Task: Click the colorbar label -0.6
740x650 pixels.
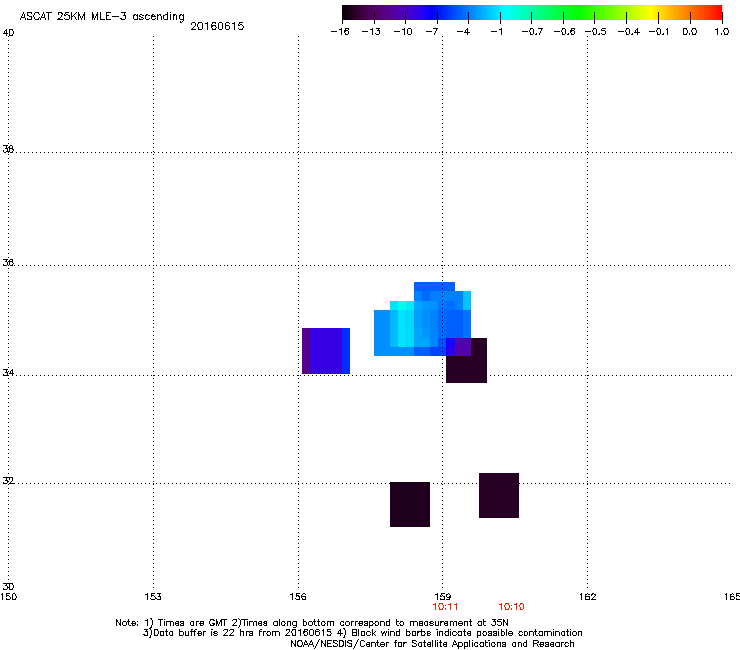Action: click(564, 32)
